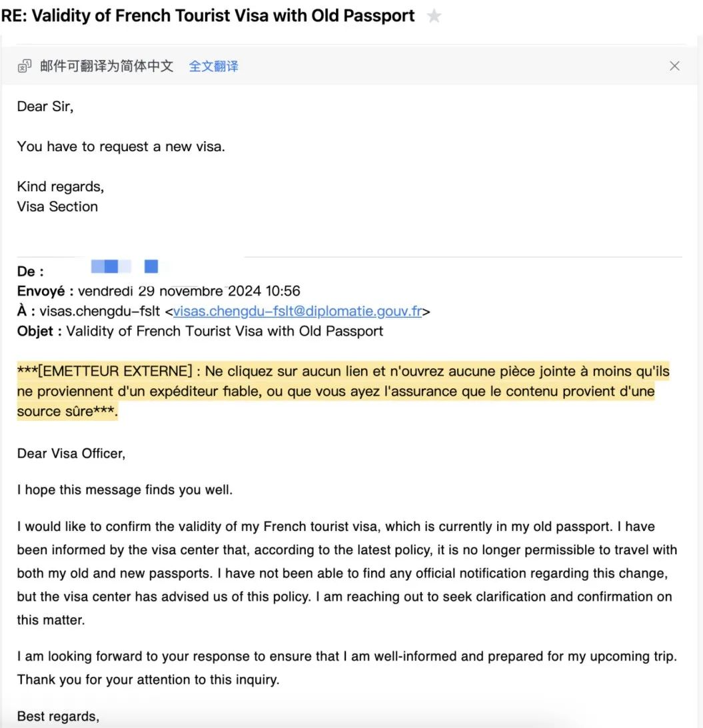Click the 邮件可翻译为简体中文 notice text

[x=107, y=66]
